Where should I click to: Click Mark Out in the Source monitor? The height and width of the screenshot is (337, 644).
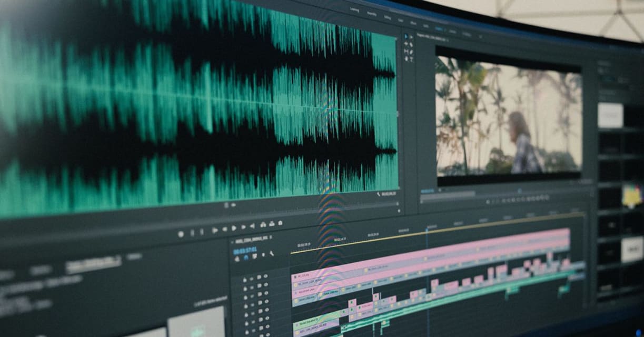[202, 232]
